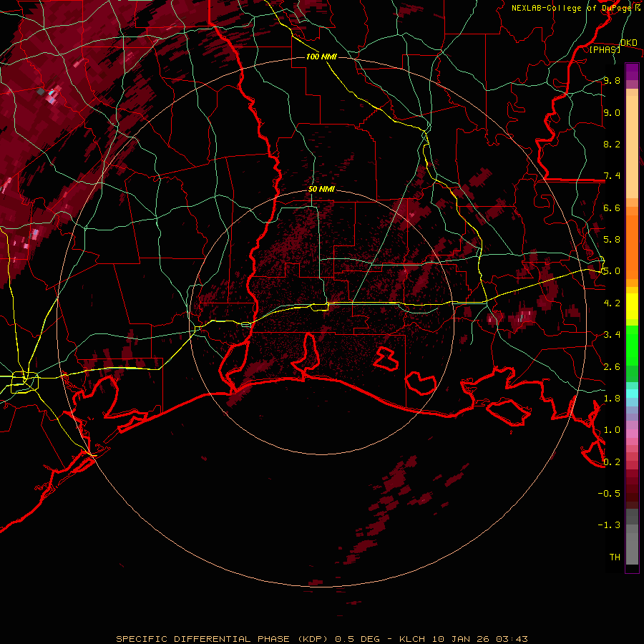This screenshot has width=644, height=644.
Task: Click the 2.6 value on the color scale
Action: (x=612, y=367)
